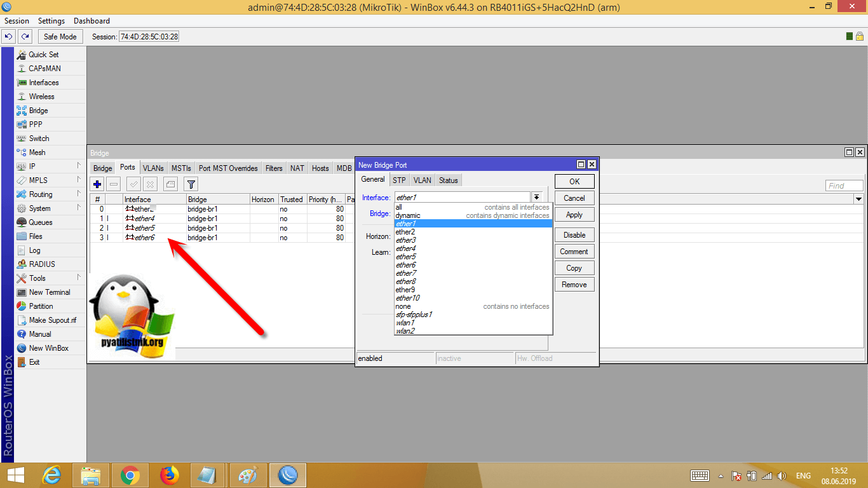Switch to the STP tab
Screen dimensions: 868x488
[398, 180]
